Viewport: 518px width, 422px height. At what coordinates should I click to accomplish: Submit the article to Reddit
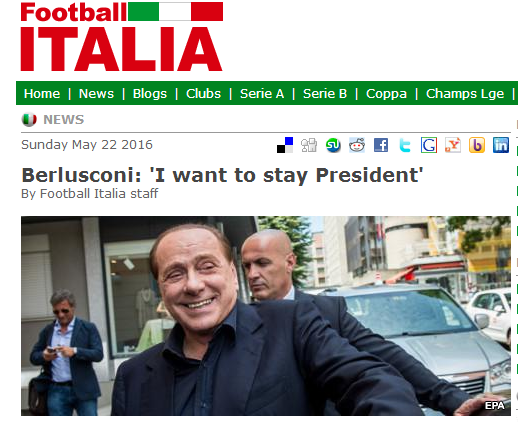pyautogui.click(x=357, y=145)
